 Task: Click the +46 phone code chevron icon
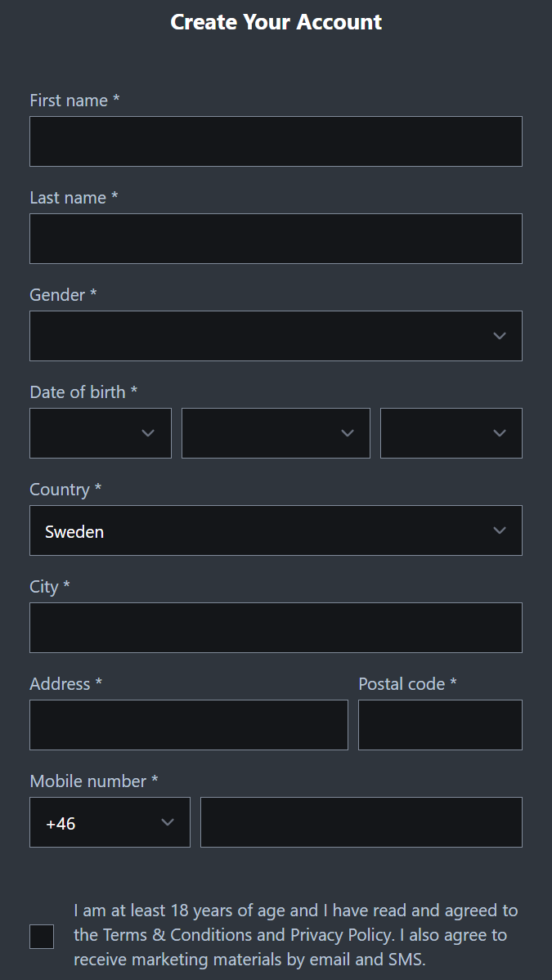pyautogui.click(x=168, y=822)
